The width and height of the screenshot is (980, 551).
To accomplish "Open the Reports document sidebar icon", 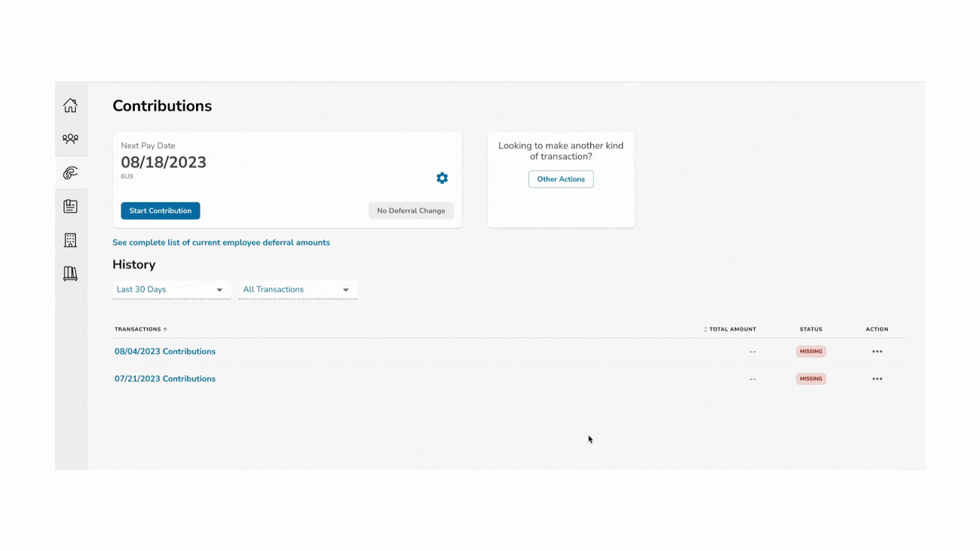I will pos(70,206).
